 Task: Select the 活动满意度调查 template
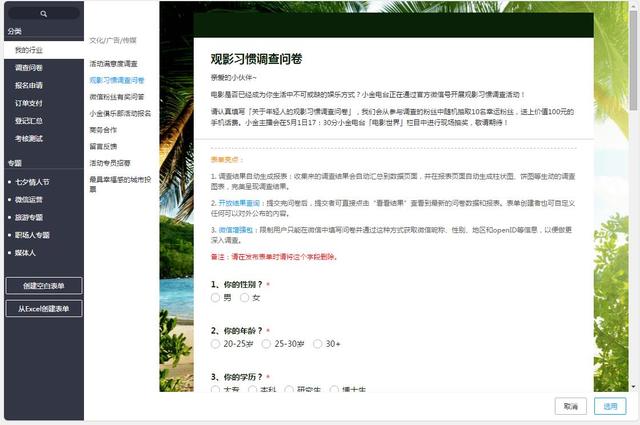click(x=113, y=64)
